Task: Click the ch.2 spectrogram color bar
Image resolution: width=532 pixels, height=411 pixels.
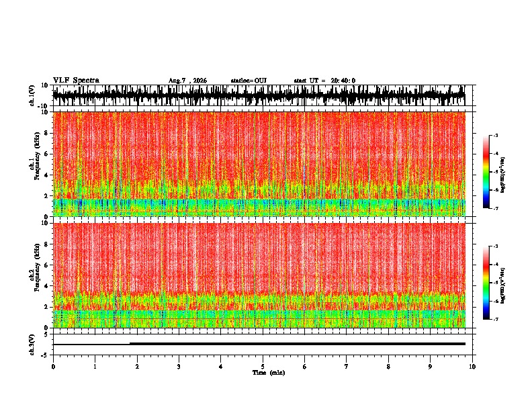Action: pos(486,283)
